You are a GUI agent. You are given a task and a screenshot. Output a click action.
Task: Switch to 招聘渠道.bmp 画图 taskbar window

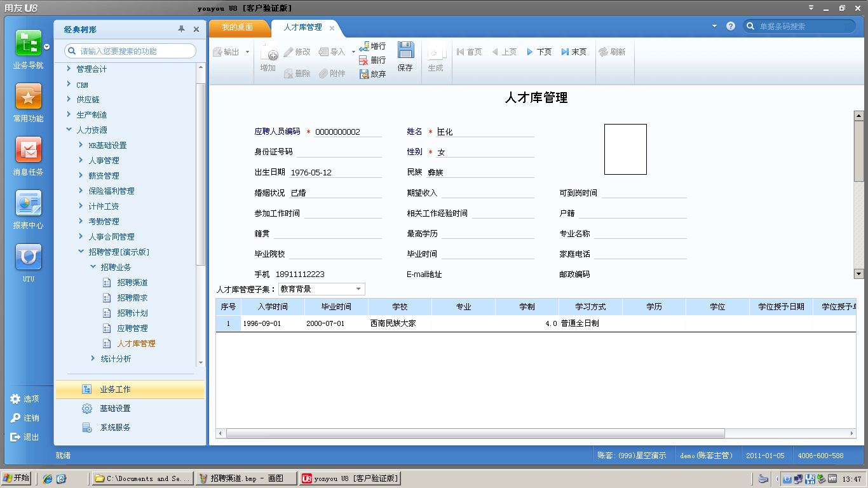[247, 478]
